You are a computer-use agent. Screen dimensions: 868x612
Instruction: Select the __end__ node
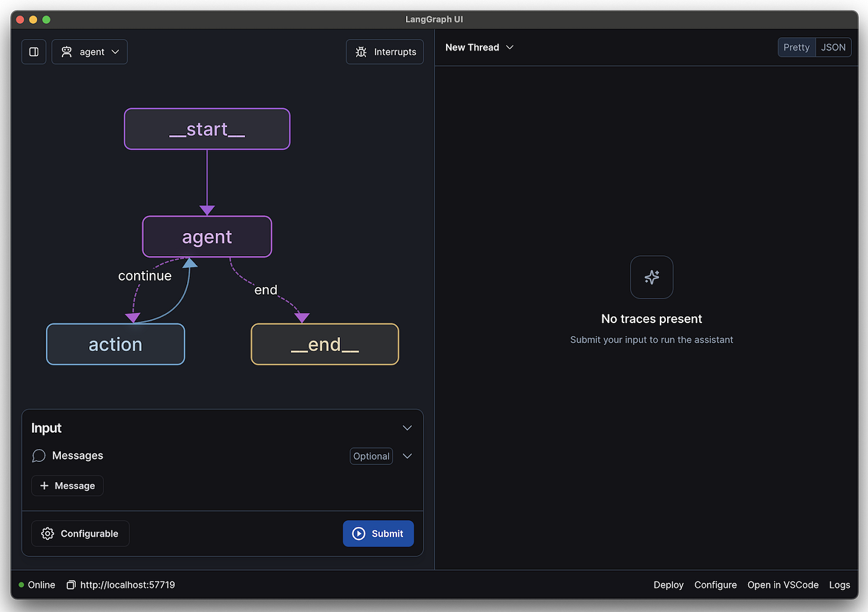325,344
